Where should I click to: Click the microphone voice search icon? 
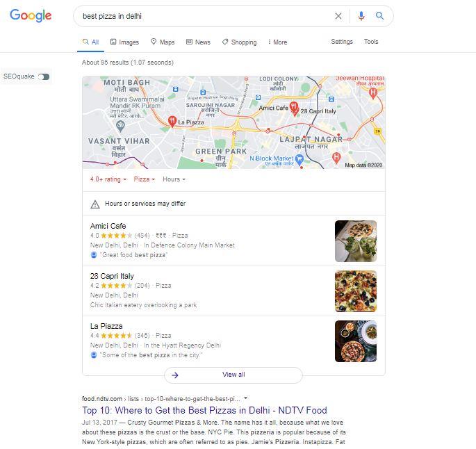point(361,16)
